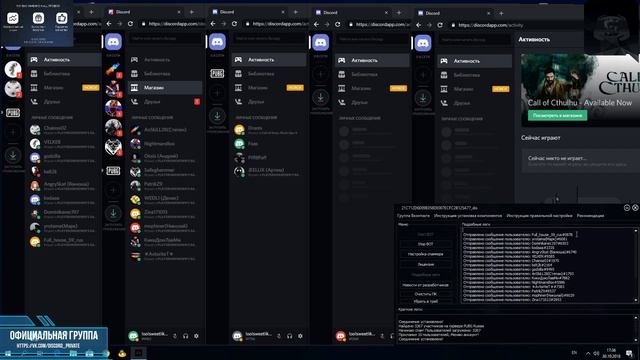Open Discord home in the Магазин-selected window
Viewport: 640px width, 360px height.
[x=113, y=42]
